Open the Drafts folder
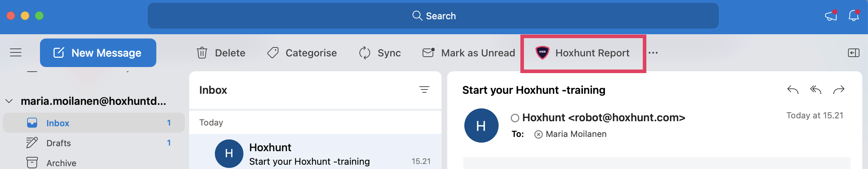Screen dimensions: 868x169 (x=94, y=143)
